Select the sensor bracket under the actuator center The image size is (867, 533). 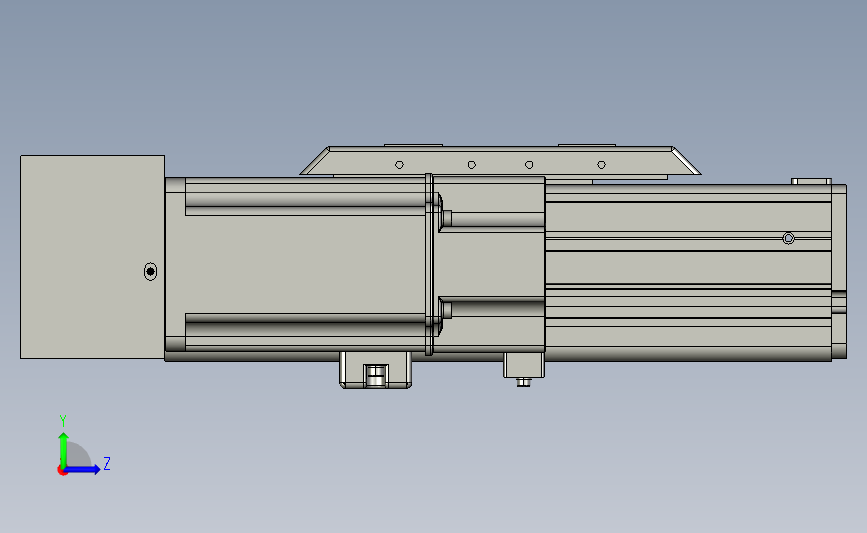tap(375, 370)
